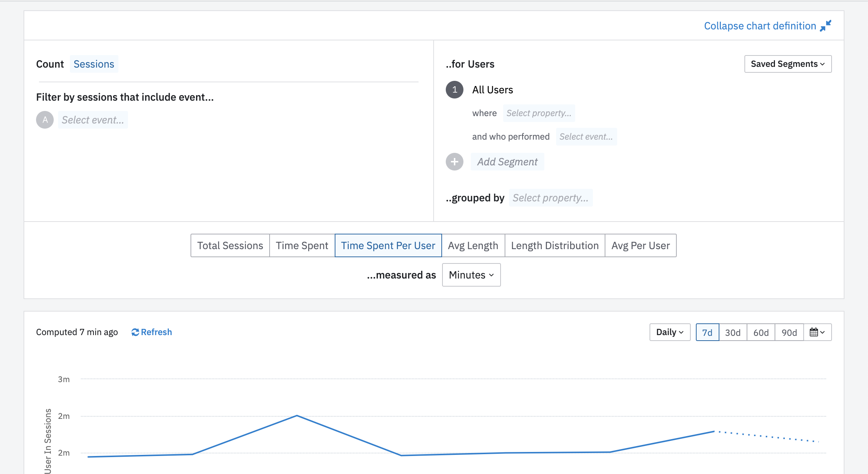The width and height of the screenshot is (868, 474).
Task: Click the event A circle badge
Action: point(45,120)
